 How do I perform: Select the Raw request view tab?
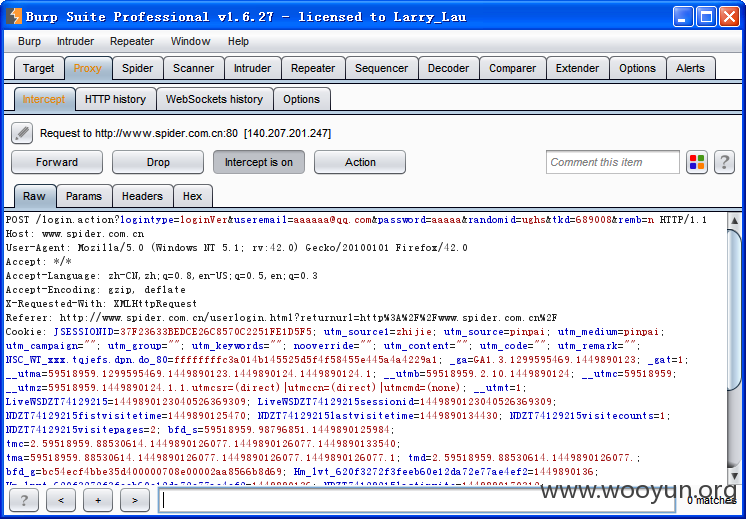[x=34, y=196]
